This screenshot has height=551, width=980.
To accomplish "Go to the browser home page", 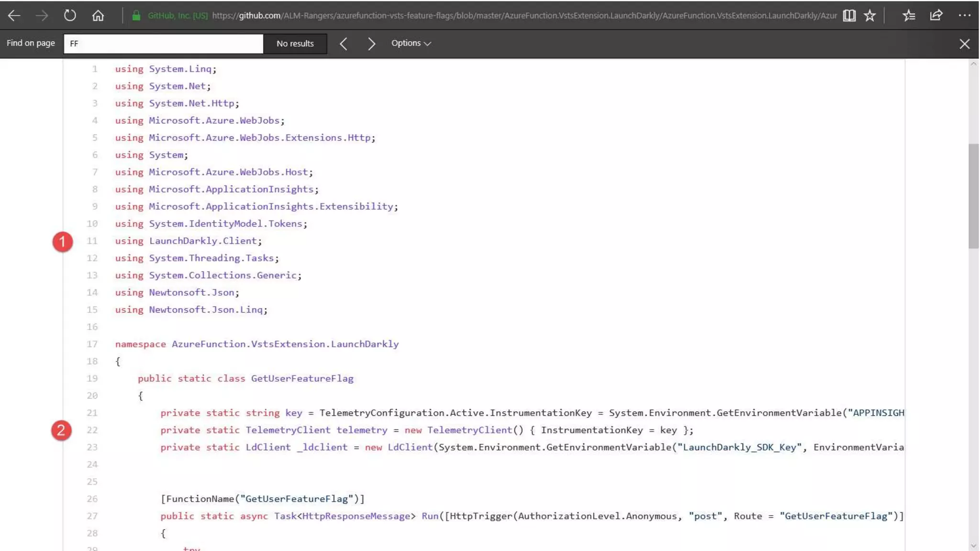I will [98, 15].
